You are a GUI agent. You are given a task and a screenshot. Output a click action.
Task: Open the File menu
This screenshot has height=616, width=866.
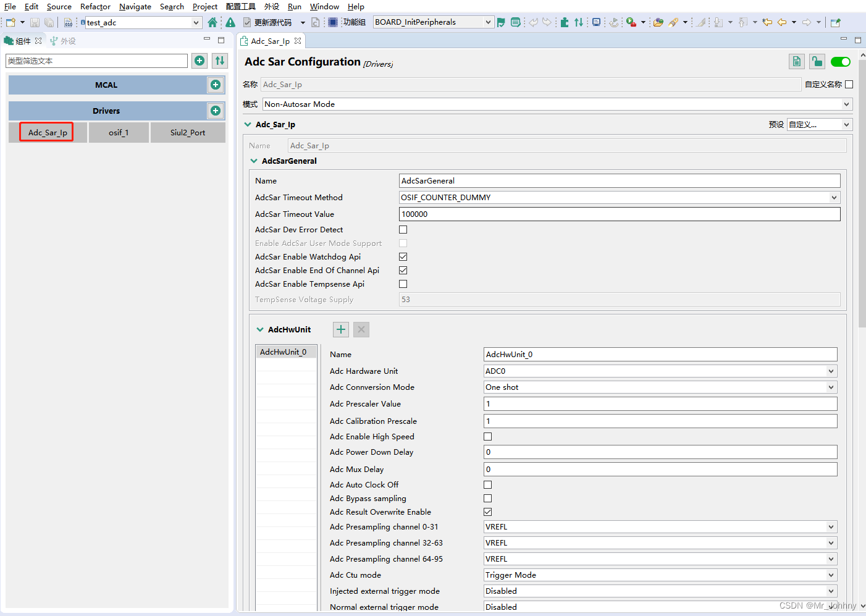tap(11, 6)
